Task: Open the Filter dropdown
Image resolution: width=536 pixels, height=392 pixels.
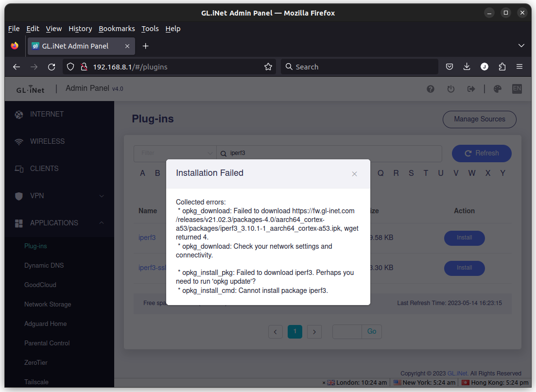Action: [175, 153]
